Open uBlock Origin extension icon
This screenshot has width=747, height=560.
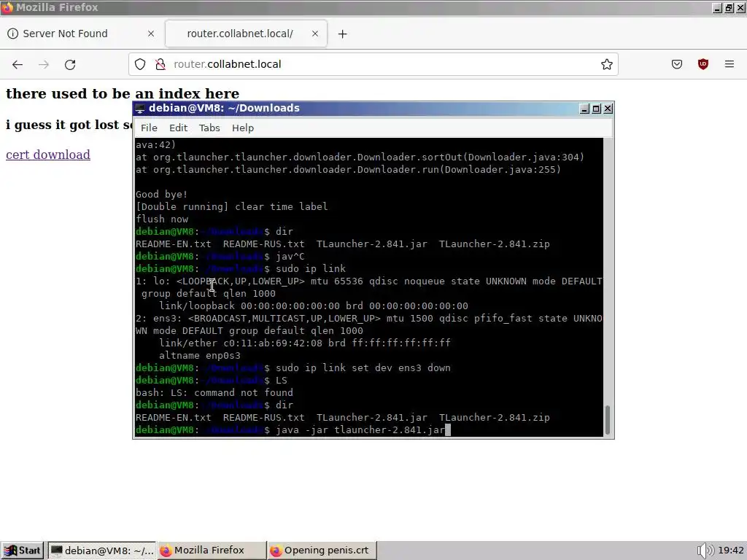coord(703,64)
